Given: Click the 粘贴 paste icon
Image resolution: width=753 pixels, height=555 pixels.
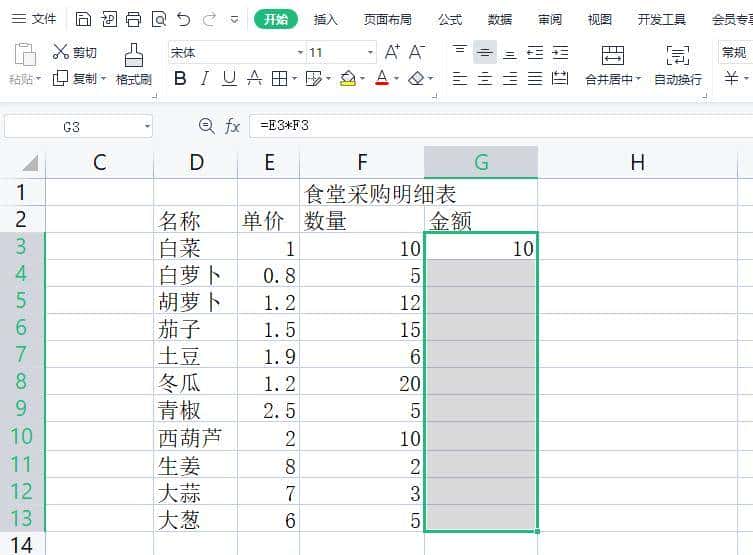Looking at the screenshot, I should (x=25, y=54).
